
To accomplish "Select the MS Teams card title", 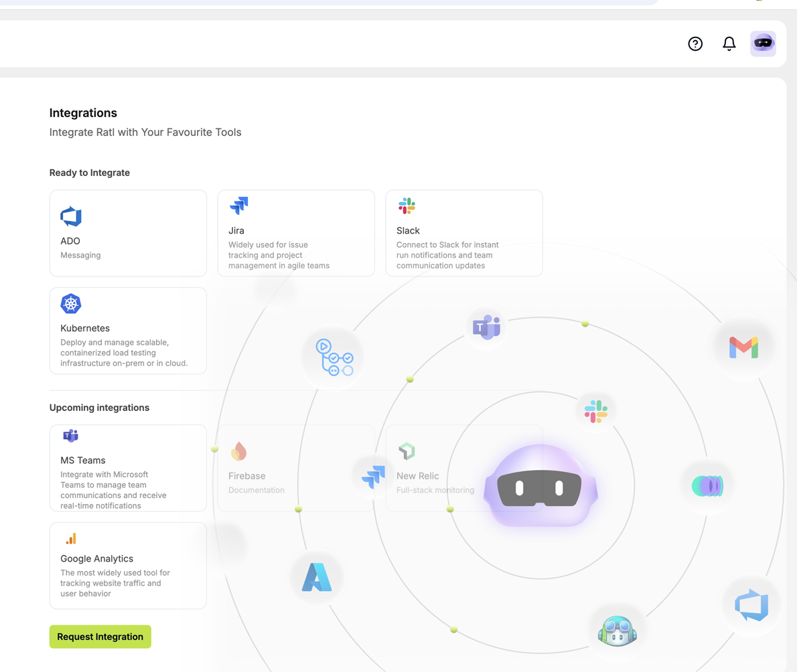I will coord(83,460).
